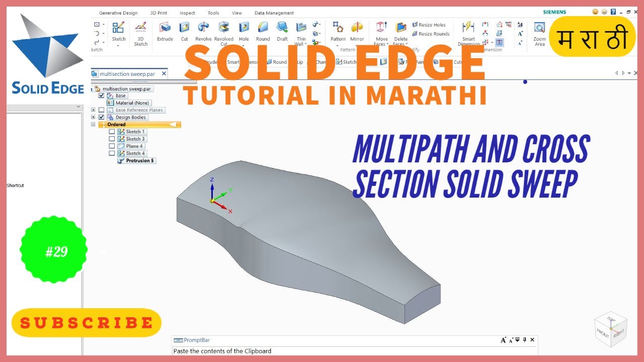Click the happy smiley feedback icon
644x362 pixels.
pos(596,12)
